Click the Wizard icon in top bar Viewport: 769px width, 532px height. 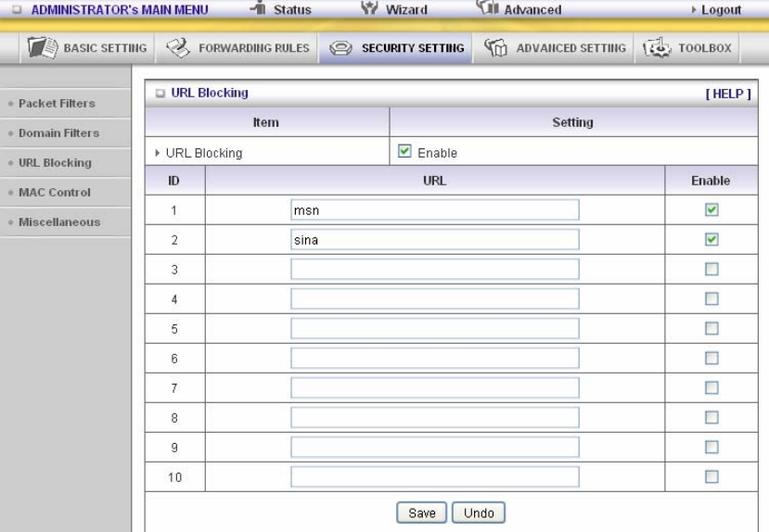tap(369, 6)
